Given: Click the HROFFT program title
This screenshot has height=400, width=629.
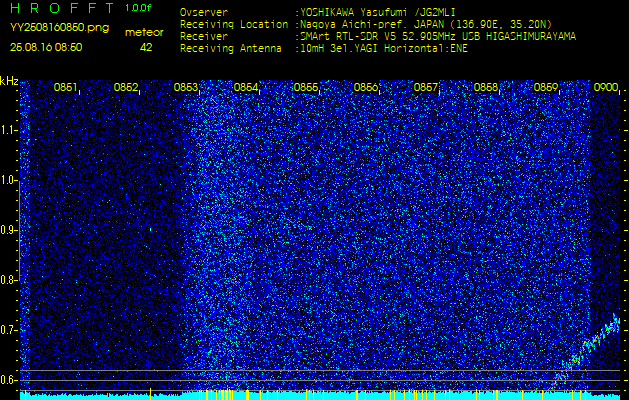Looking at the screenshot, I should pos(63,8).
